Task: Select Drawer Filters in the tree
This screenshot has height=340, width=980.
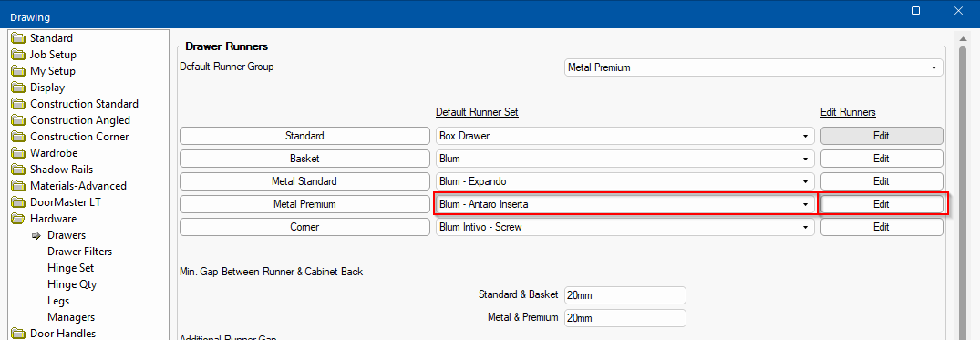Action: (79, 252)
